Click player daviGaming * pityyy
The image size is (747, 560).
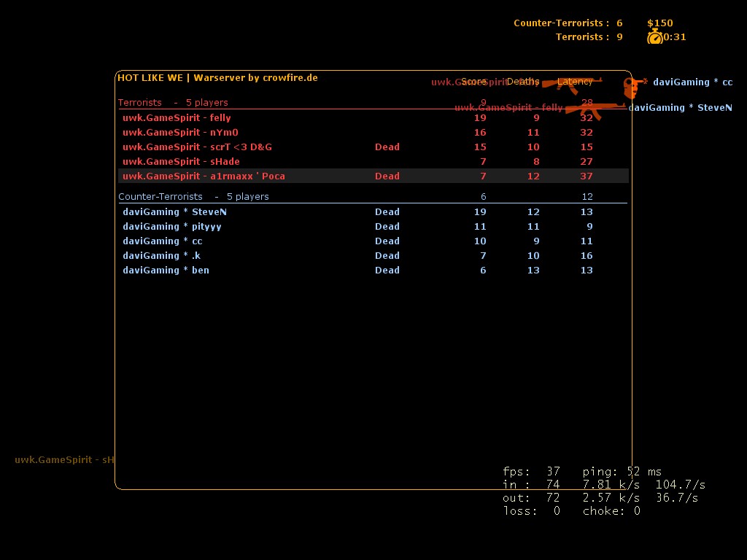[171, 226]
